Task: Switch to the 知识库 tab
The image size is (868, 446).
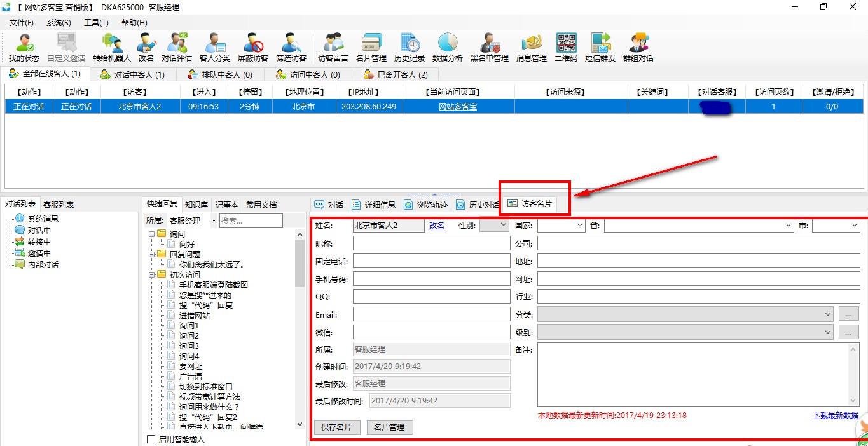Action: 196,205
